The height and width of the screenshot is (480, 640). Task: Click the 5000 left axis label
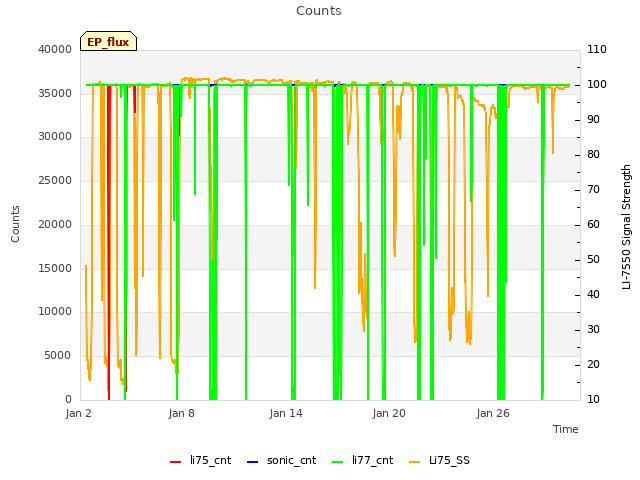point(58,356)
